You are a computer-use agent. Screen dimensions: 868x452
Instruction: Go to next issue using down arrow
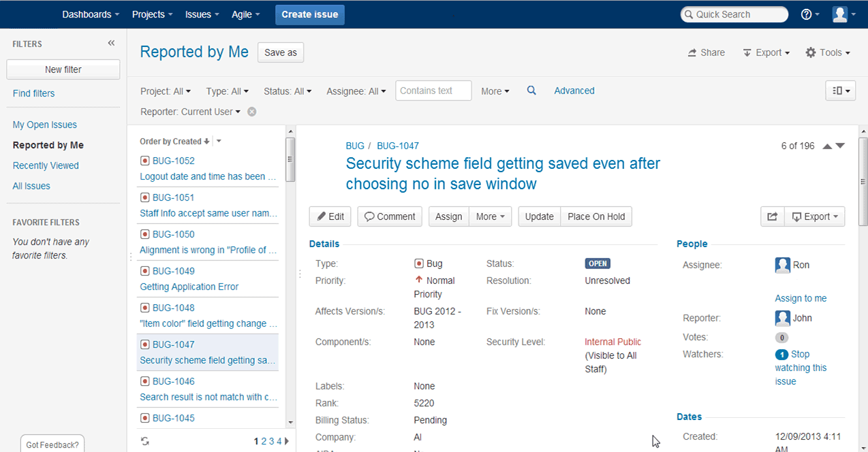(x=840, y=146)
